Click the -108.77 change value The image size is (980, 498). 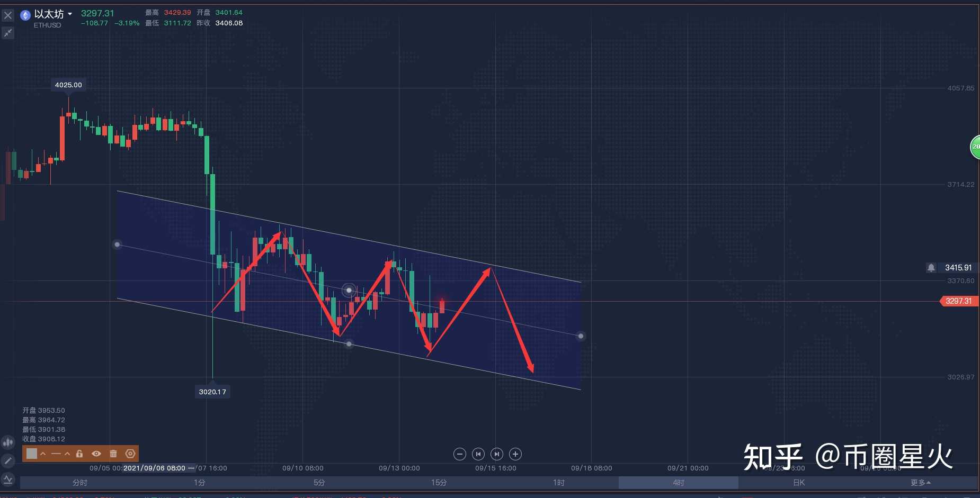tap(94, 23)
